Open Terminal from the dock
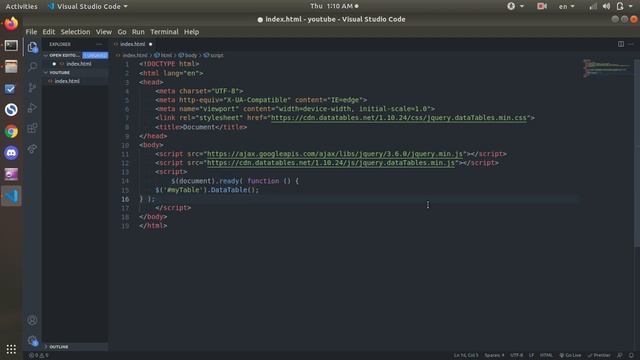The width and height of the screenshot is (640, 360). point(11,45)
